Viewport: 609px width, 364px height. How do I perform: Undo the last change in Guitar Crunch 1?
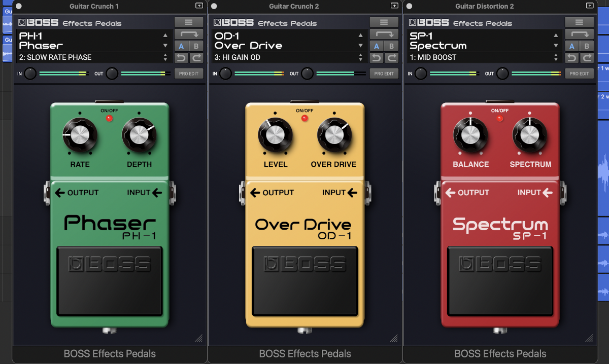181,57
